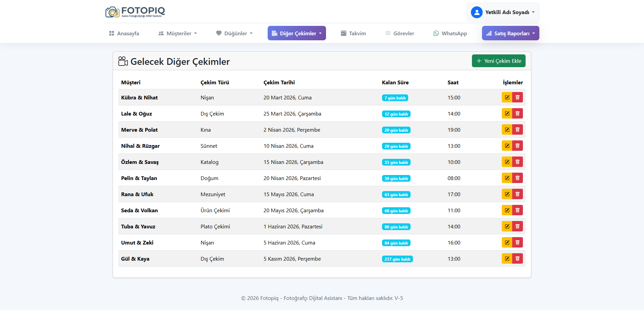Edit the Rana & Ufuk shoot
This screenshot has width=644, height=310.
[x=507, y=194]
